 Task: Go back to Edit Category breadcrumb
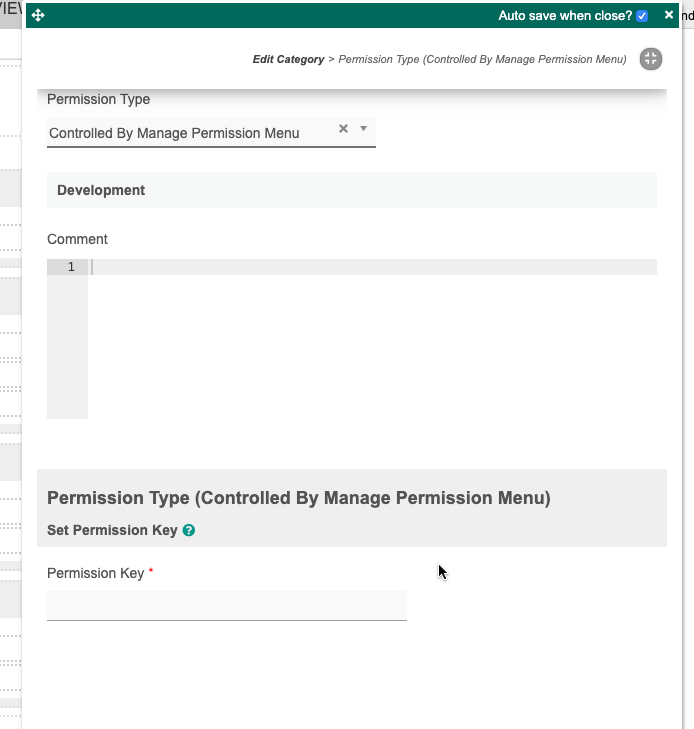tap(288, 60)
